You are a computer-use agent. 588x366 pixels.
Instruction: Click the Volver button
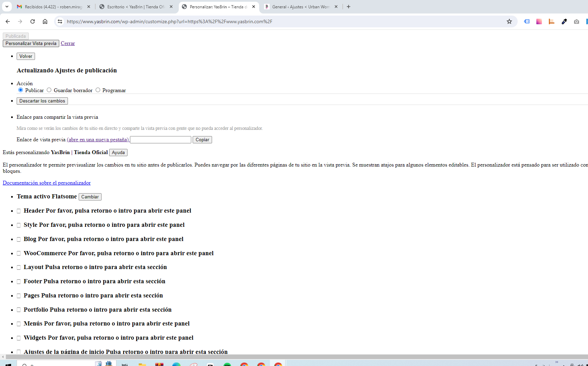point(26,56)
